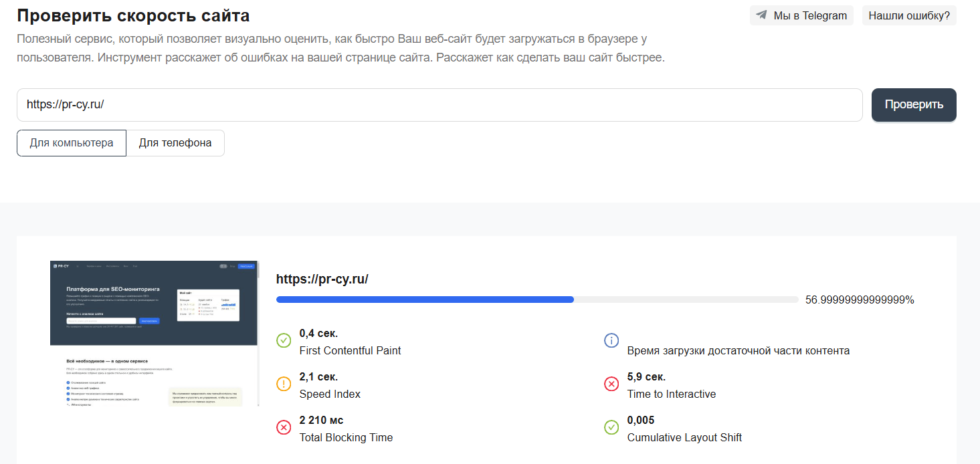Viewport: 980px width, 464px height.
Task: Click orange warning icon beside Speed Index
Action: [x=284, y=384]
